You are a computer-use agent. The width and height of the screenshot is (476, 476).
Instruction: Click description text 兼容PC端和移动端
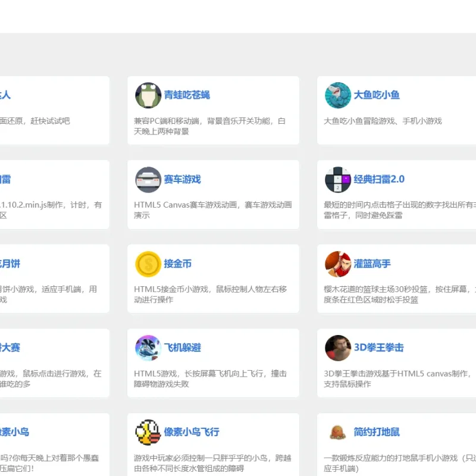[167, 121]
